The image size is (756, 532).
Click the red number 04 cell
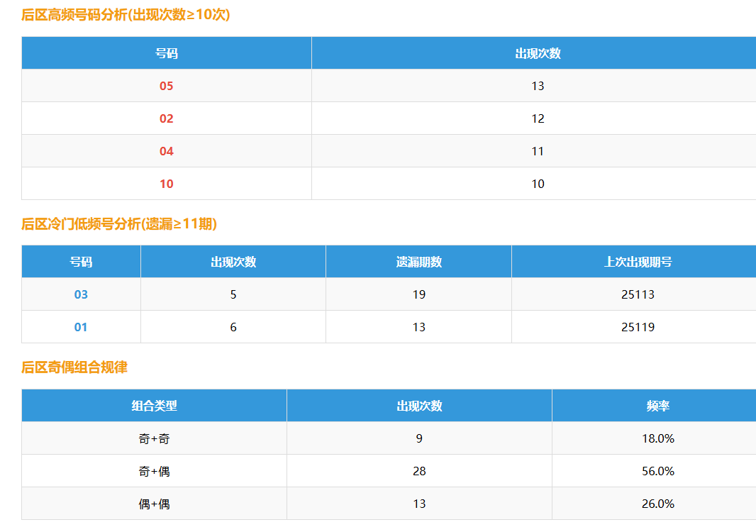(x=166, y=151)
